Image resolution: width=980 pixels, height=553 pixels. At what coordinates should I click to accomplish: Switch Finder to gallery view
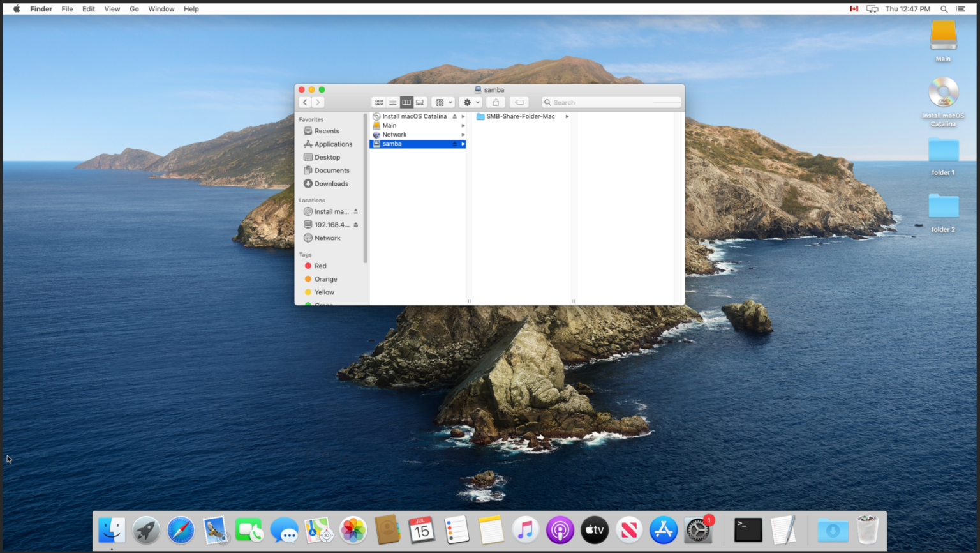419,102
